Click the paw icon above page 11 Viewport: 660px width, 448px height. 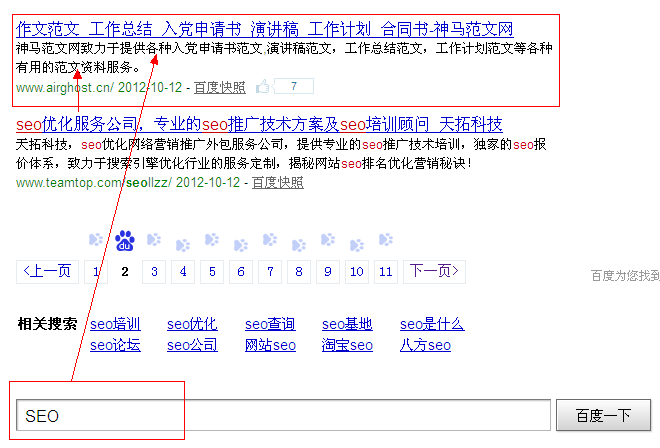tap(385, 240)
